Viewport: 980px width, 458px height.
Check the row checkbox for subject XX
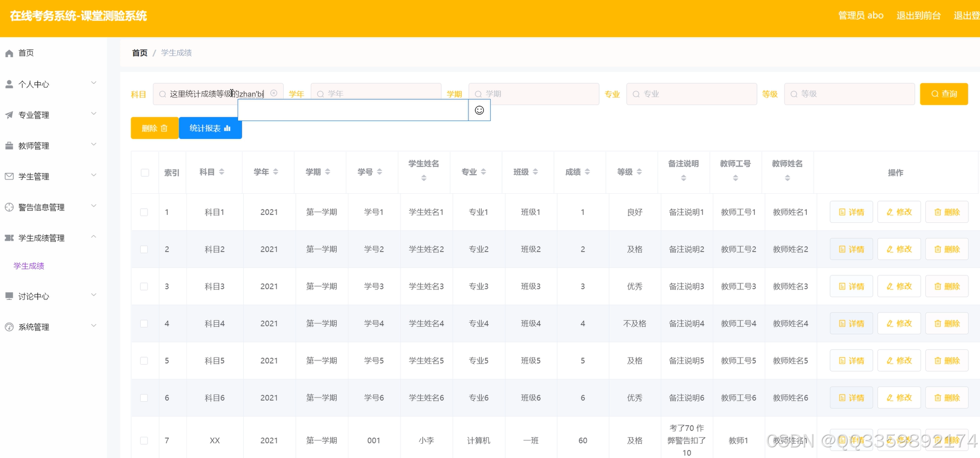point(144,440)
